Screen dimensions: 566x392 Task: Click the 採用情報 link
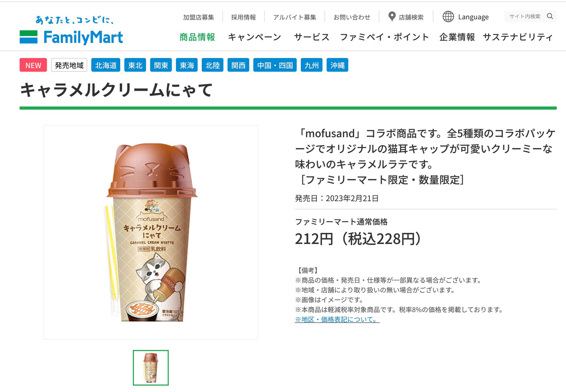(243, 17)
